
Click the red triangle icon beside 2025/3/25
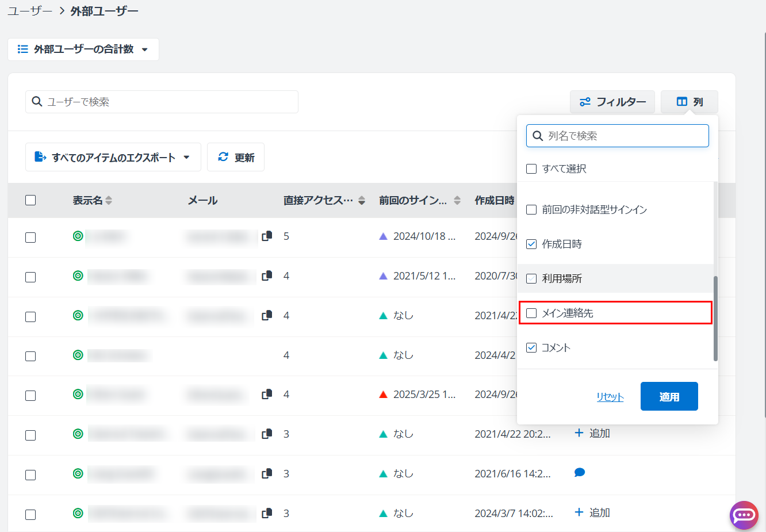(384, 395)
